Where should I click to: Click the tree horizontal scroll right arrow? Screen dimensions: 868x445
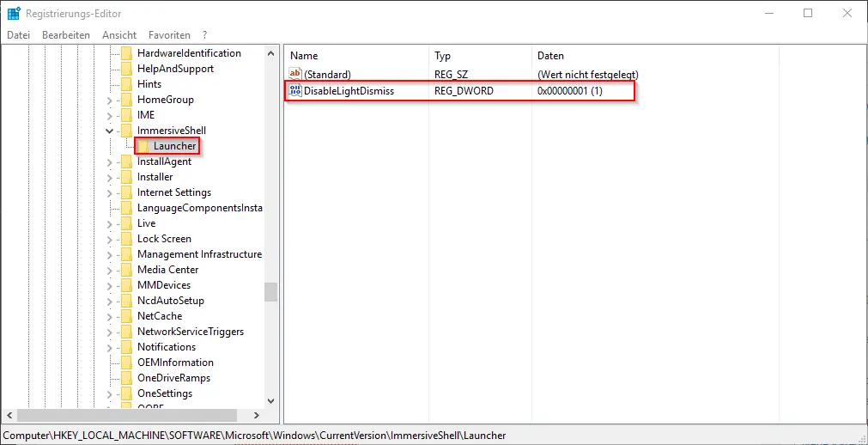(x=257, y=415)
